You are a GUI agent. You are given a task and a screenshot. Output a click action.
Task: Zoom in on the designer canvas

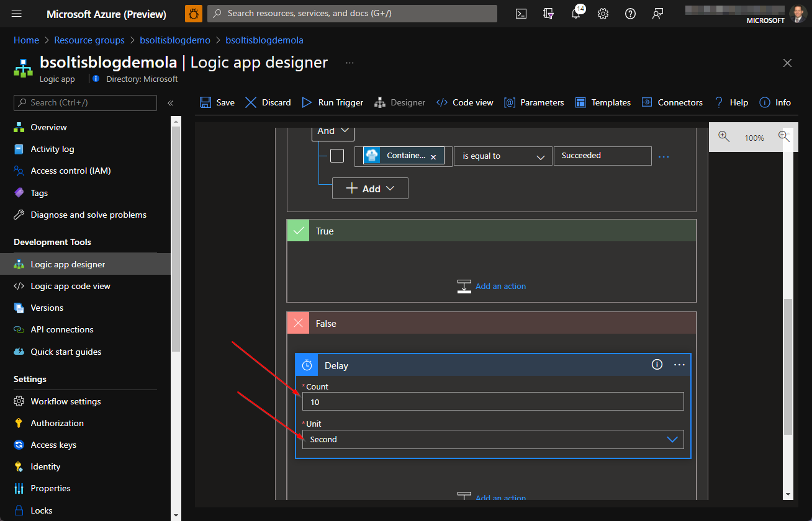(x=724, y=137)
